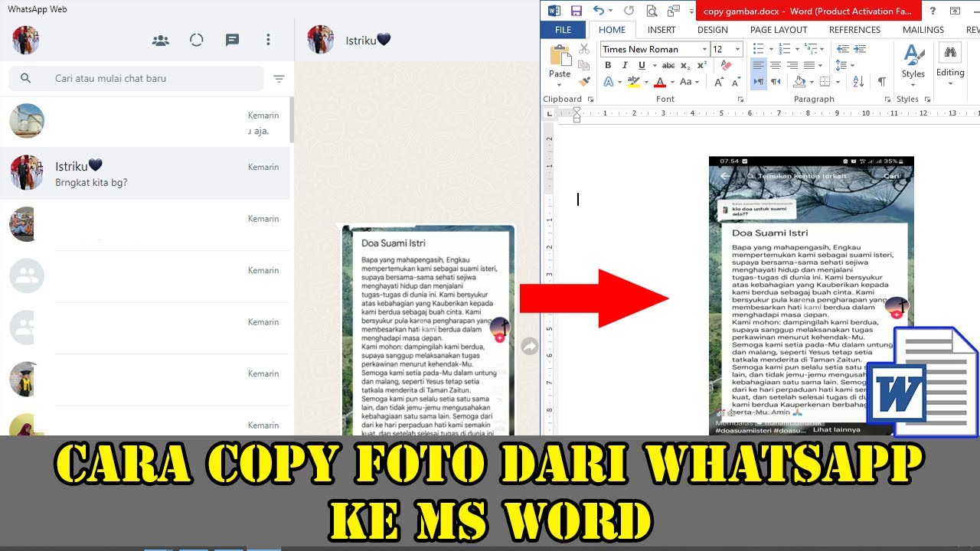980x551 pixels.
Task: Toggle Italic formatting
Action: coord(624,66)
